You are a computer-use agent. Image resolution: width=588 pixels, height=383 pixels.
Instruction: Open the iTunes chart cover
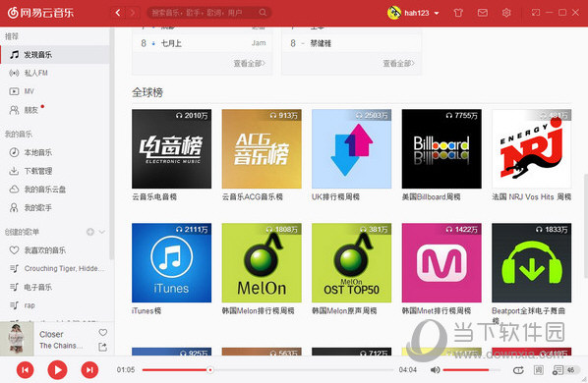(x=171, y=262)
